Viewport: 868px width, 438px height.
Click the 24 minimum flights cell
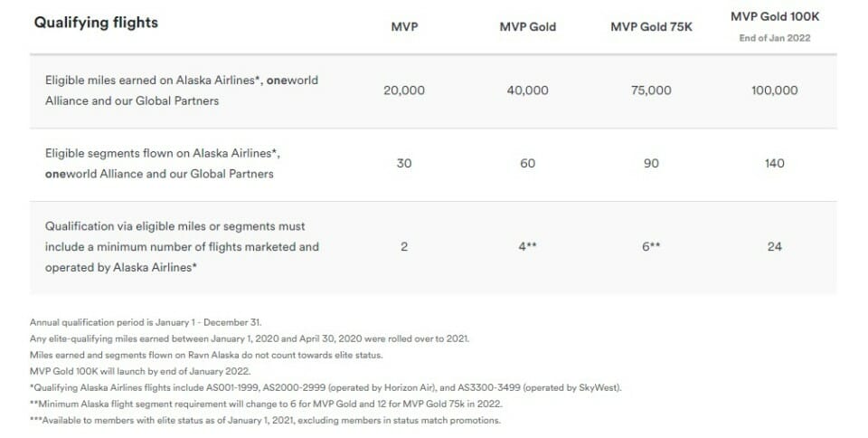[x=775, y=247]
